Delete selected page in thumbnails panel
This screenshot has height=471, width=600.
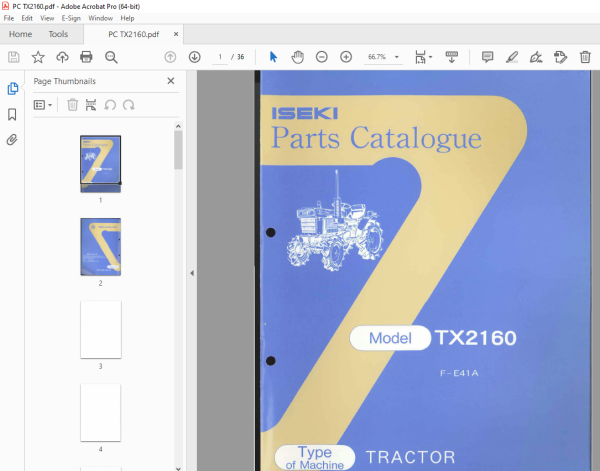pyautogui.click(x=72, y=105)
